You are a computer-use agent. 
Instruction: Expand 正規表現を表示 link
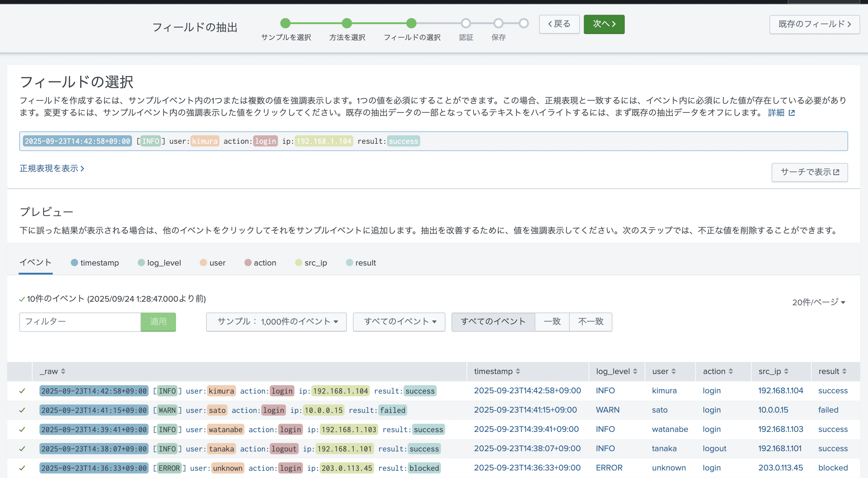pyautogui.click(x=52, y=168)
